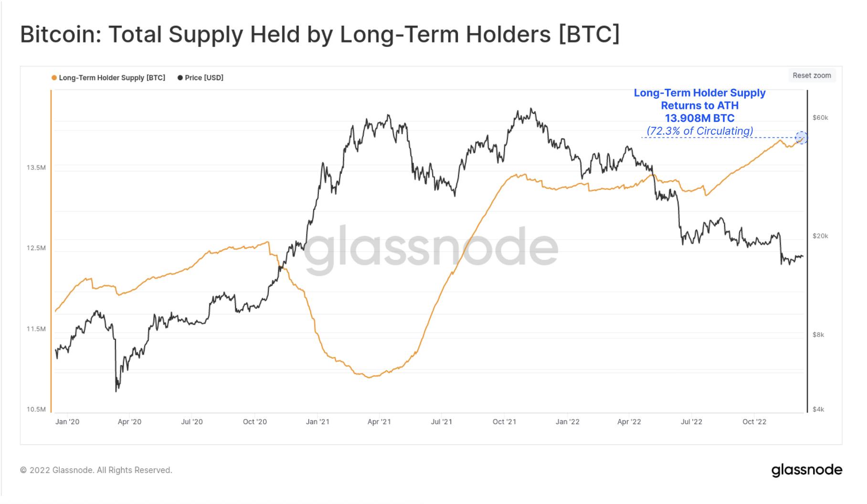Click the Jan '20 x-axis label

(67, 422)
